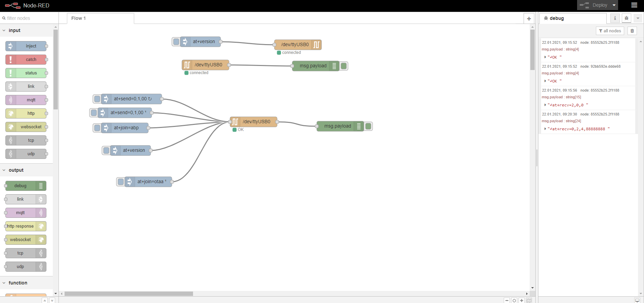This screenshot has height=303, width=644.
Task: Select the top /dev/ttyUSB0 serial out node
Action: point(298,45)
